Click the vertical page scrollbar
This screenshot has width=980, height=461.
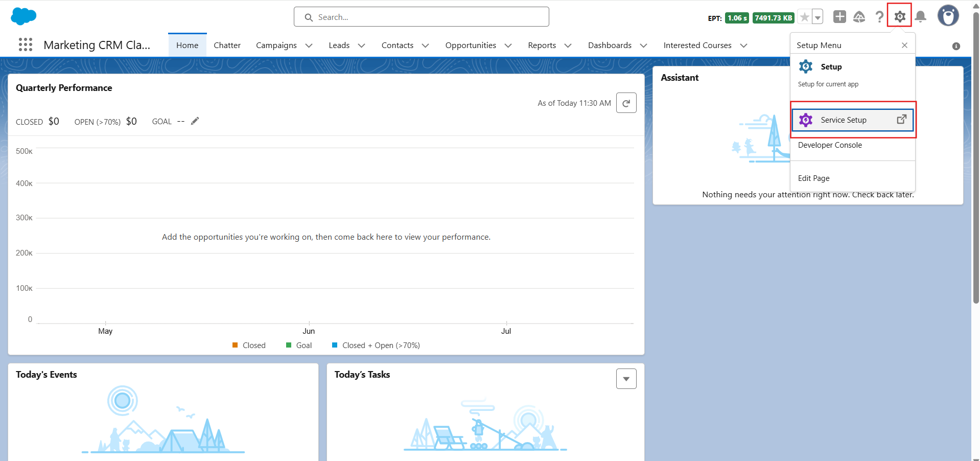click(975, 157)
